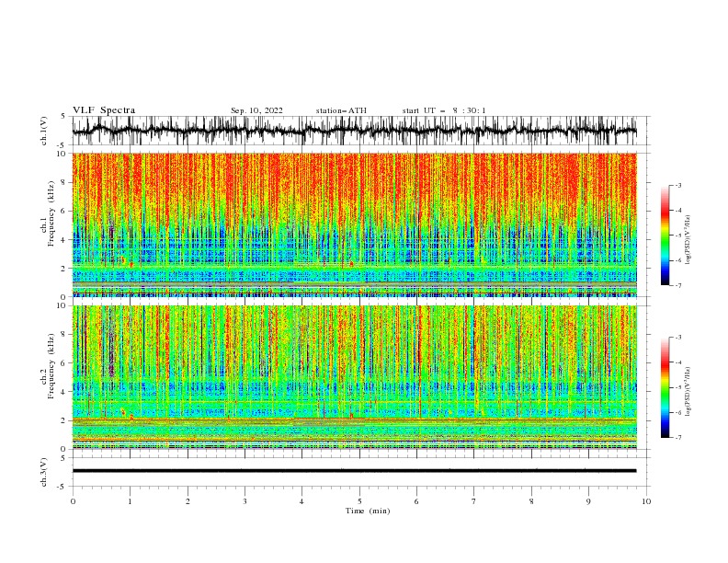Click the "6" kHz tick on ch.1 axis

[x=65, y=211]
